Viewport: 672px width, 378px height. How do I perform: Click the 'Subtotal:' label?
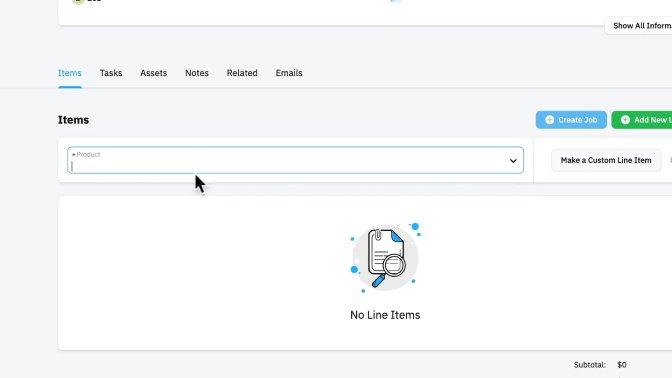pyautogui.click(x=590, y=365)
